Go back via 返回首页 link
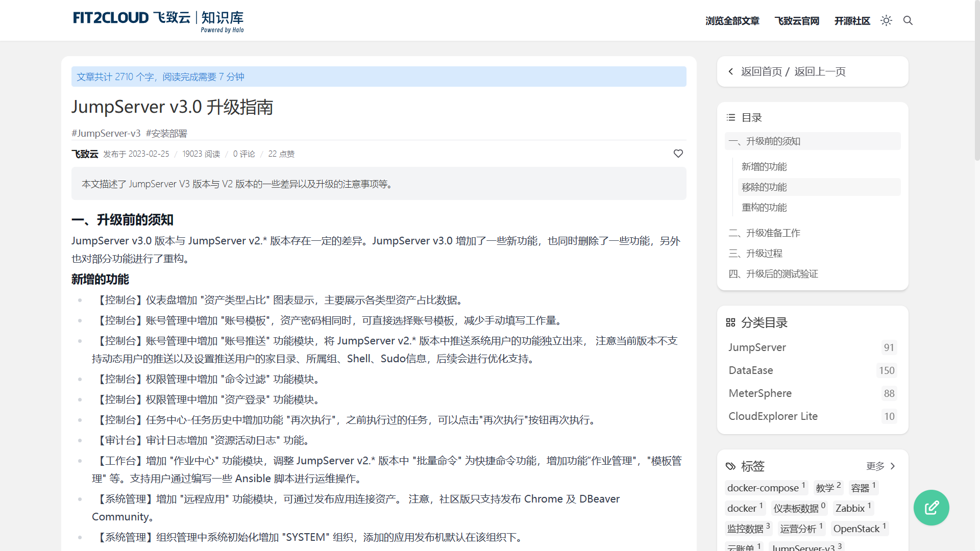The image size is (980, 551). point(762,71)
